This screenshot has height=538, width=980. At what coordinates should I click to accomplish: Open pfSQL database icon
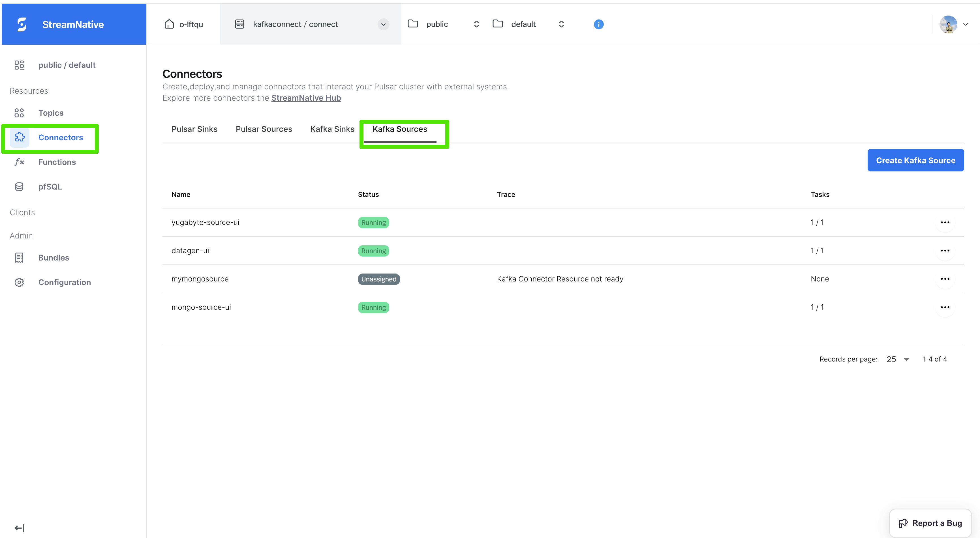click(x=19, y=187)
